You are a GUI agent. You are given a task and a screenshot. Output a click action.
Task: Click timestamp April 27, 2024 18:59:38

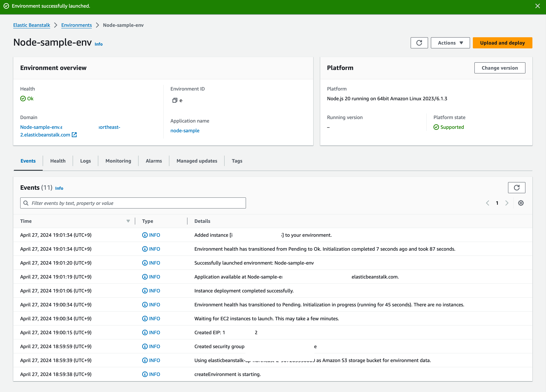[x=56, y=374]
